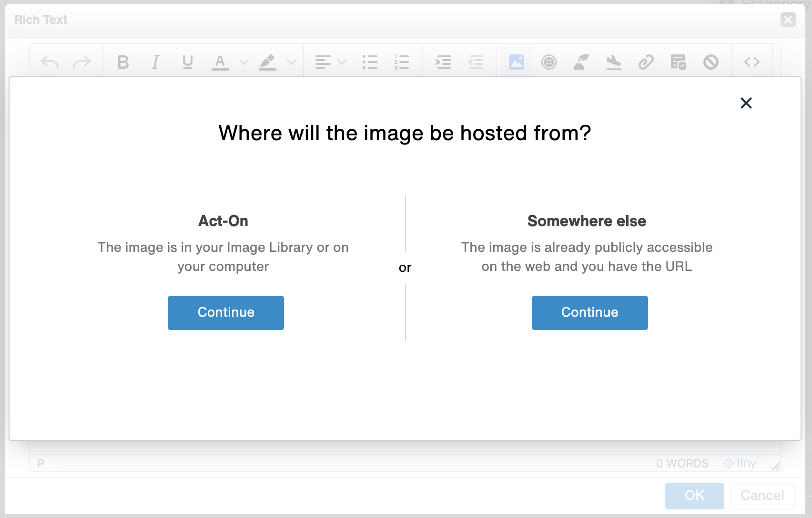
Task: Open source code view with angle brackets
Action: pos(752,62)
